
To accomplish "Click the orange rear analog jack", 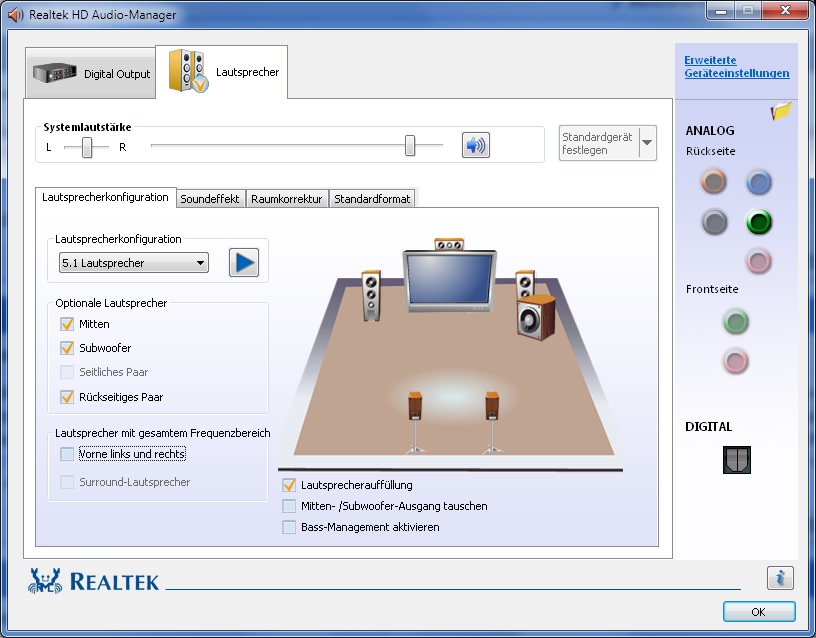I will pos(713,182).
